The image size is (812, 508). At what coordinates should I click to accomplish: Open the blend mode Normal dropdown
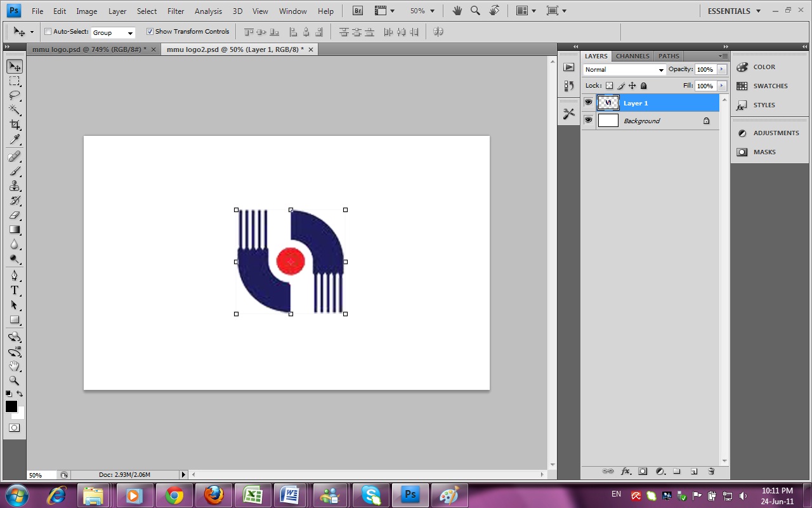point(624,70)
